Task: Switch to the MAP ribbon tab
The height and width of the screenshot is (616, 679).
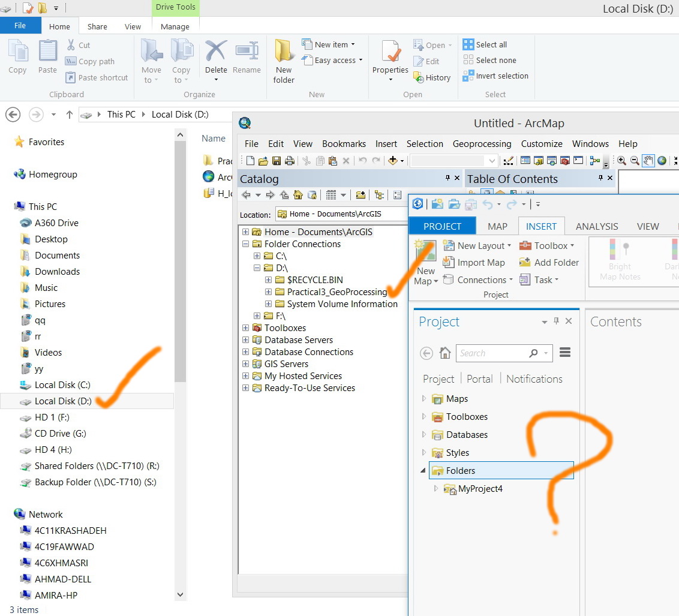Action: tap(497, 226)
